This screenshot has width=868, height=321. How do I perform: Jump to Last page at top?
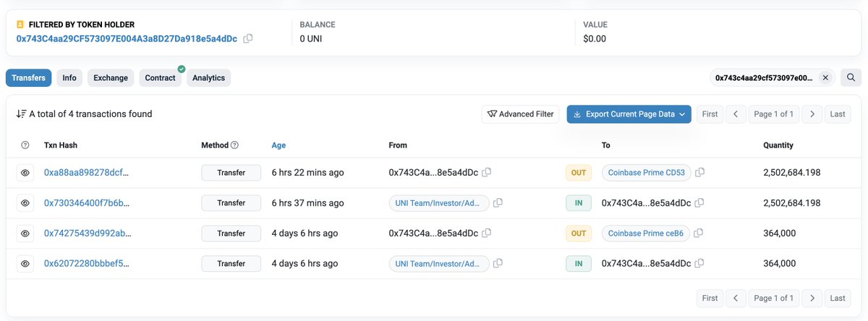[838, 114]
